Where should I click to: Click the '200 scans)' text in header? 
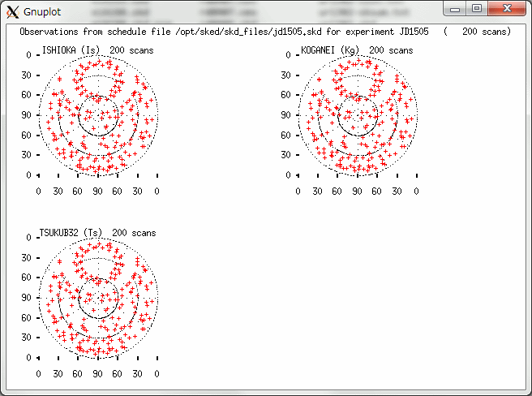[x=487, y=32]
